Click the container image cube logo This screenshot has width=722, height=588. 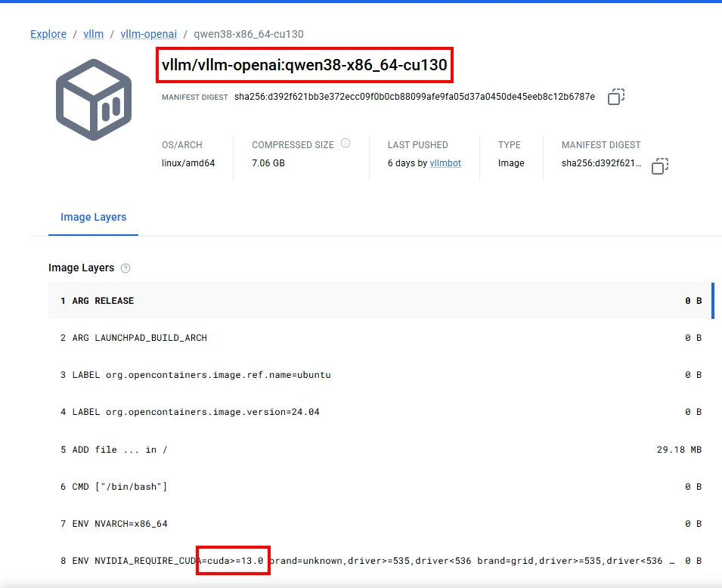94,100
